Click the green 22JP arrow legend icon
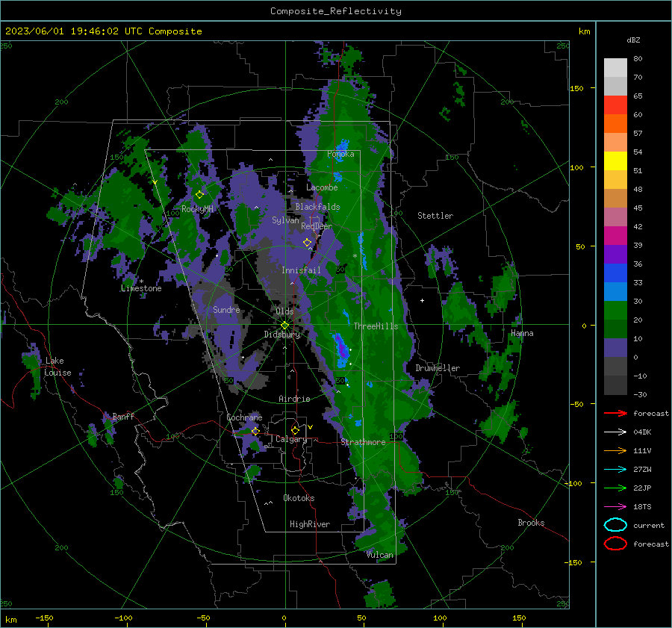Image resolution: width=672 pixels, height=628 pixels. pos(615,488)
